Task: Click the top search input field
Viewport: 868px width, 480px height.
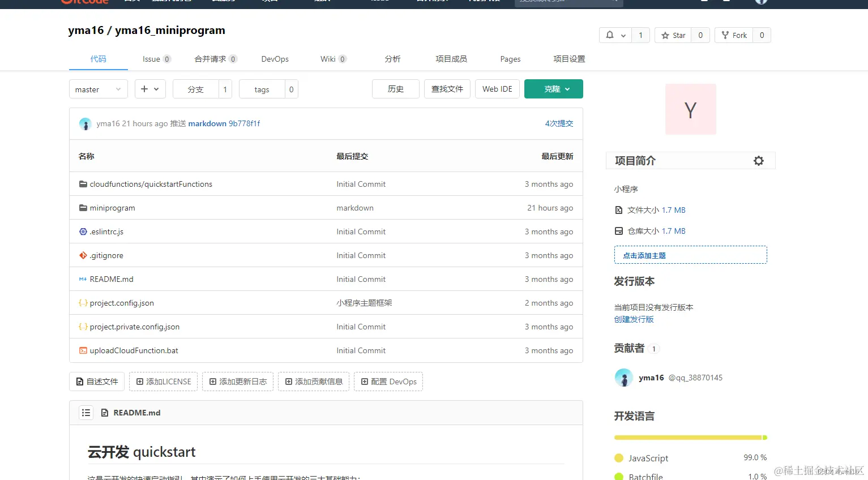Action: [568, 2]
